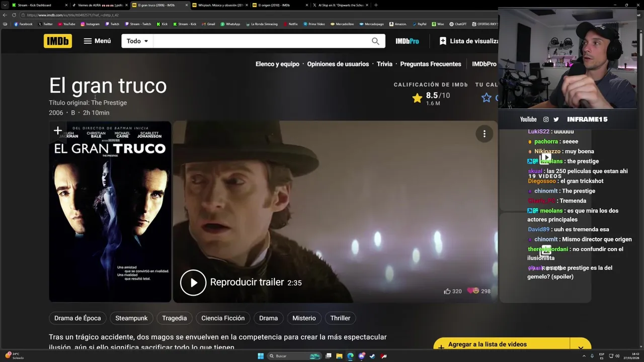Viewport: 644px width, 362px height.
Task: Play the trailer with circular play button
Action: pos(193,283)
